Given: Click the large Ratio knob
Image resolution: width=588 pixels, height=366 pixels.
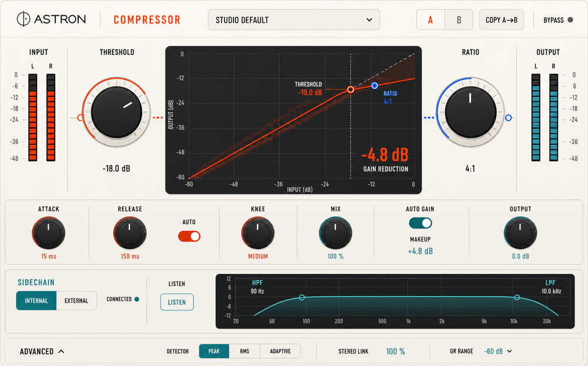Looking at the screenshot, I should point(470,112).
